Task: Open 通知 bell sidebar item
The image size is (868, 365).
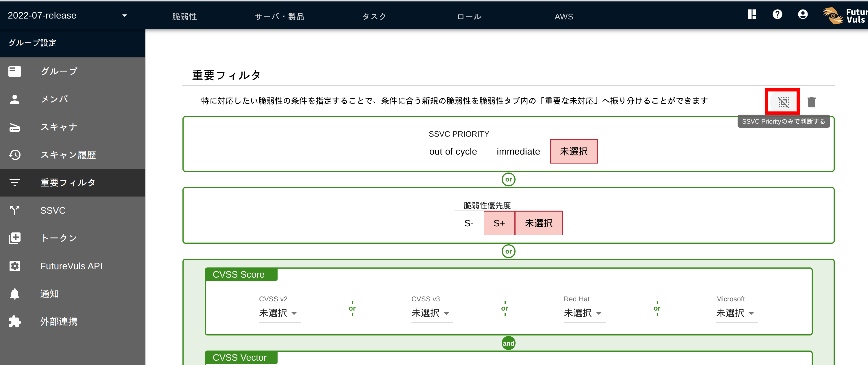Action: [x=49, y=294]
